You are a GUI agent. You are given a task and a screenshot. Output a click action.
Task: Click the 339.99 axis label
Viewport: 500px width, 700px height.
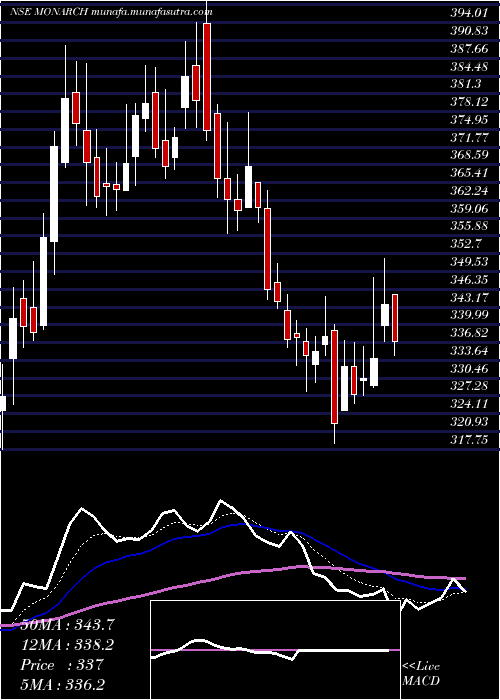468,315
